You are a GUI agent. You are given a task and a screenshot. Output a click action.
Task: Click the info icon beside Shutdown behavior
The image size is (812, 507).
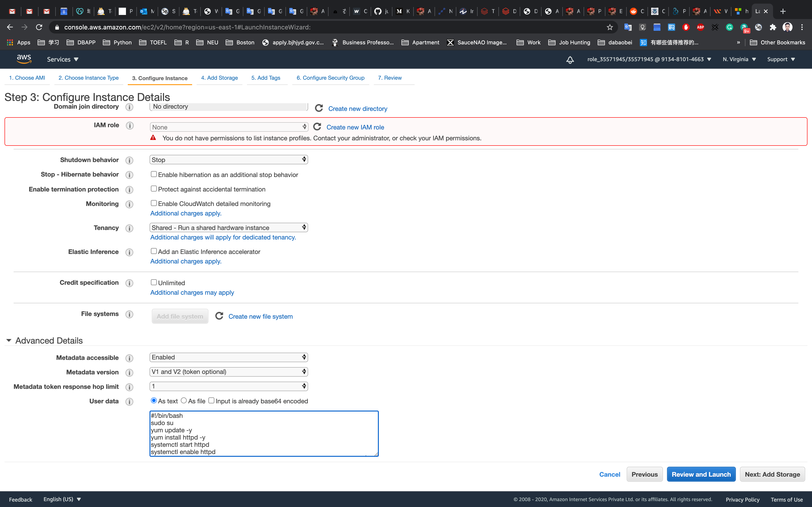coord(129,160)
